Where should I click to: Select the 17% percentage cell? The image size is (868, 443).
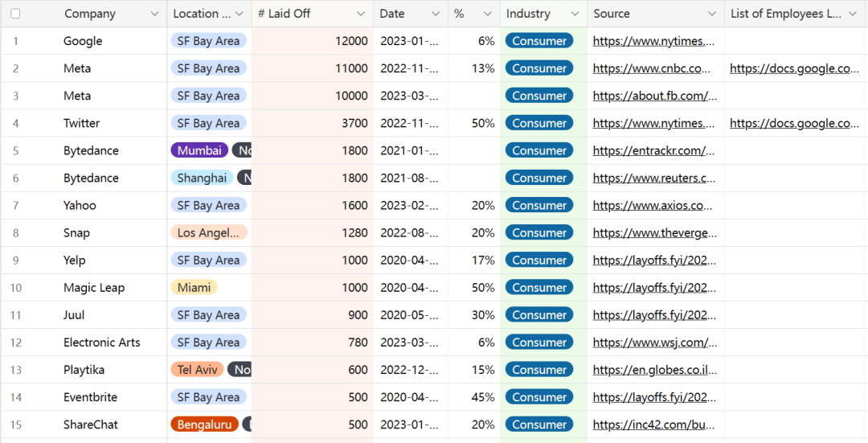point(474,260)
